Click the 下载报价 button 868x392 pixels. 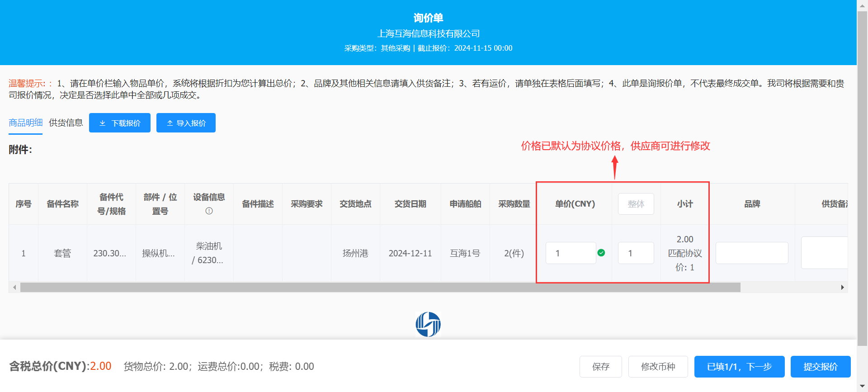[x=120, y=123]
